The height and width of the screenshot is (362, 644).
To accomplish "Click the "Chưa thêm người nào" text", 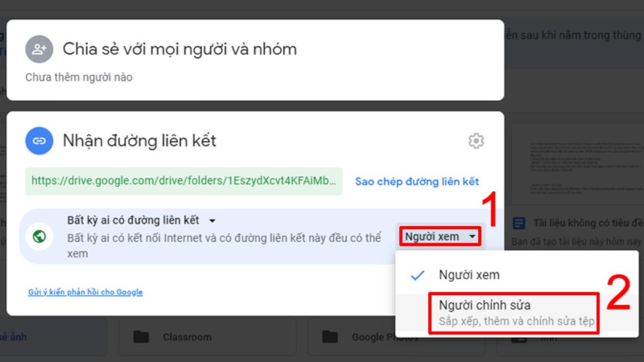I will [x=79, y=77].
